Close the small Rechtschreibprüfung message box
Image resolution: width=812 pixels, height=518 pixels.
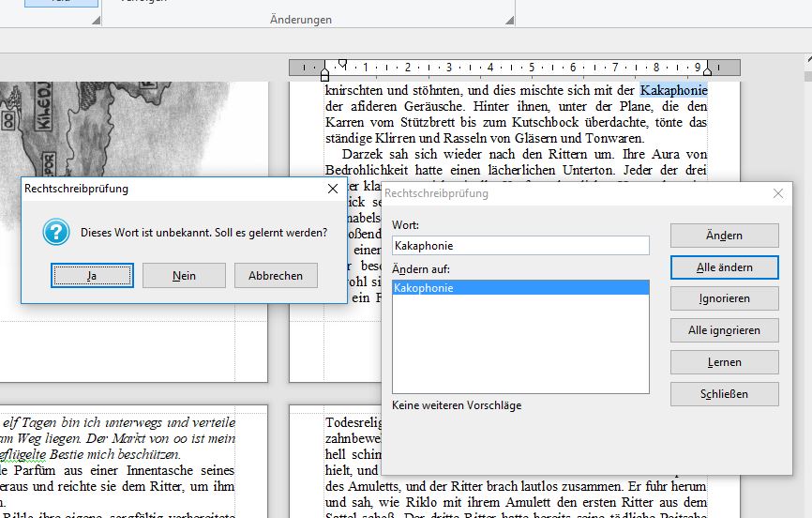(x=333, y=189)
